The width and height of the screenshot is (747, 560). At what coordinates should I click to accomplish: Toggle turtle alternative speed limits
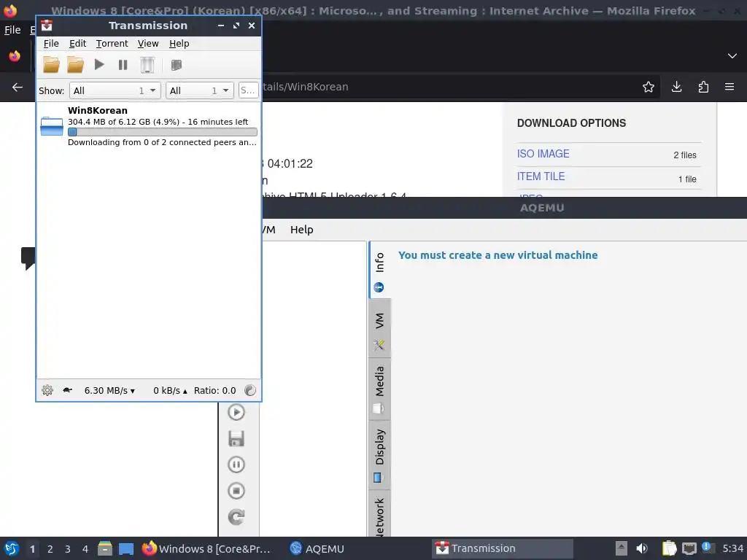pos(67,391)
